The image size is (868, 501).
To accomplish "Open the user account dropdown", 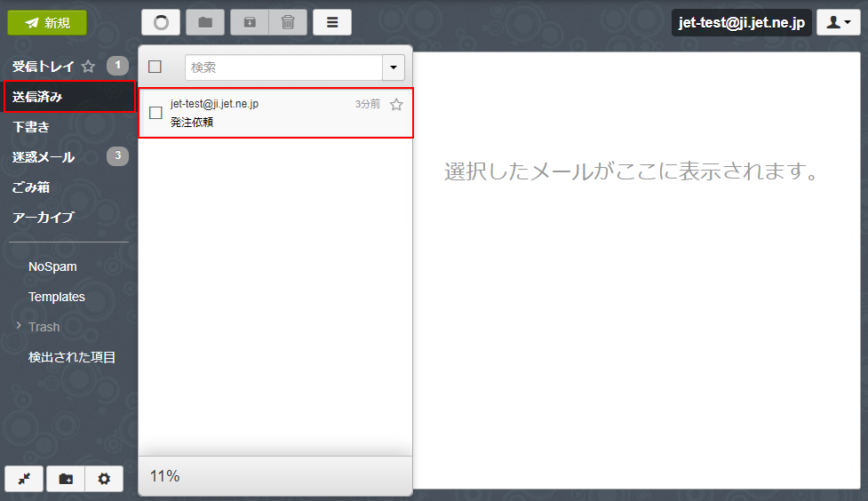I will (x=838, y=23).
